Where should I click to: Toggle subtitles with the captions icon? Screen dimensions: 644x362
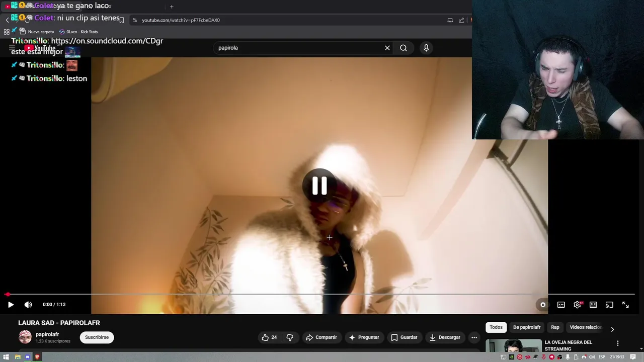(561, 305)
